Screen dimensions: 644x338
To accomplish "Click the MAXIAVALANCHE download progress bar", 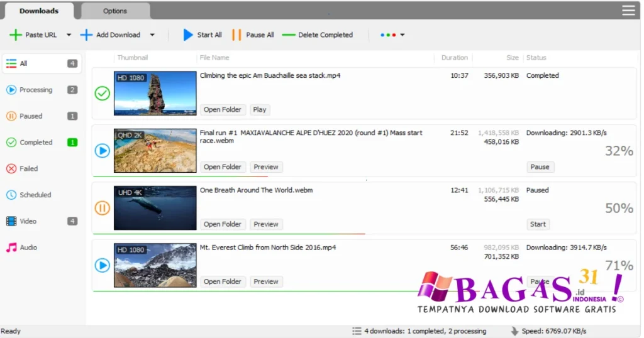I will (x=180, y=177).
